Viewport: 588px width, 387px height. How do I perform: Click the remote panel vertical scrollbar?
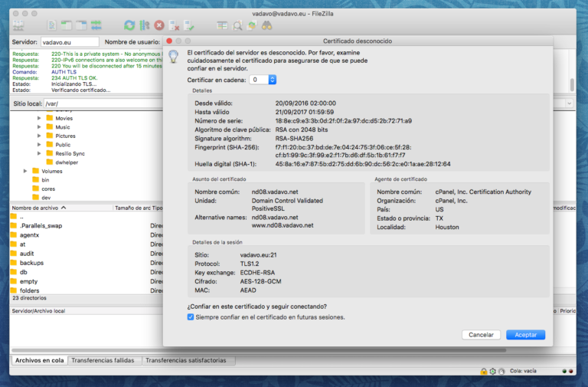pos(572,84)
